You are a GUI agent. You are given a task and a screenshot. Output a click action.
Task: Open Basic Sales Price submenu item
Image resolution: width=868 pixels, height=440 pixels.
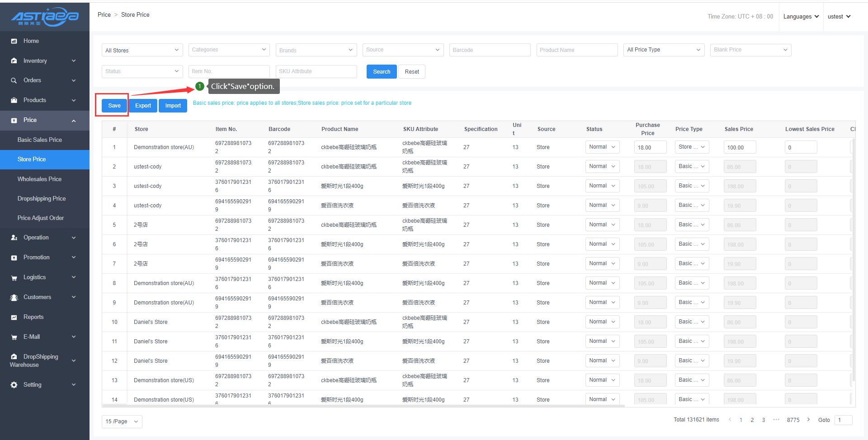pos(40,140)
